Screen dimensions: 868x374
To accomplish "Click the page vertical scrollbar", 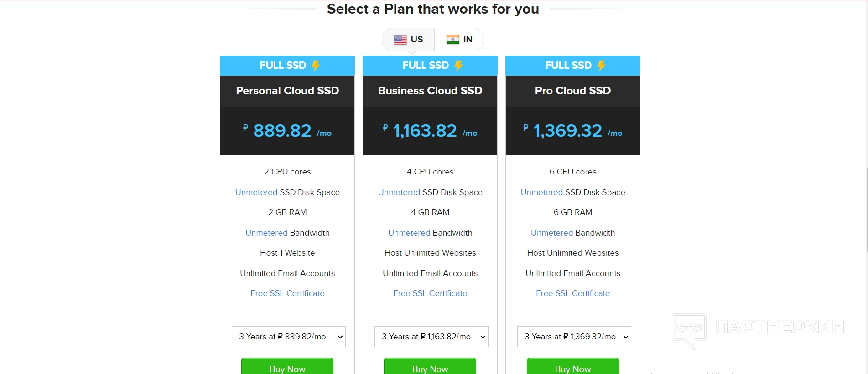I will click(867, 210).
